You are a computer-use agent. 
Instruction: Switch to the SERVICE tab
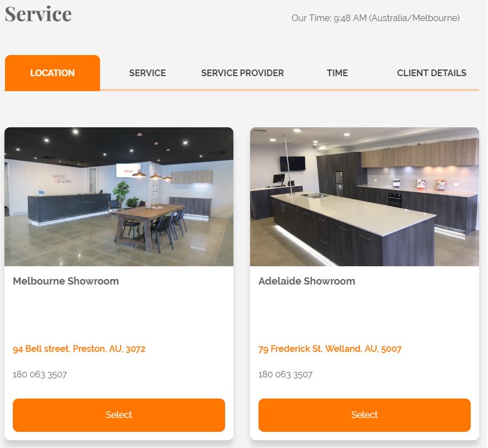[147, 73]
